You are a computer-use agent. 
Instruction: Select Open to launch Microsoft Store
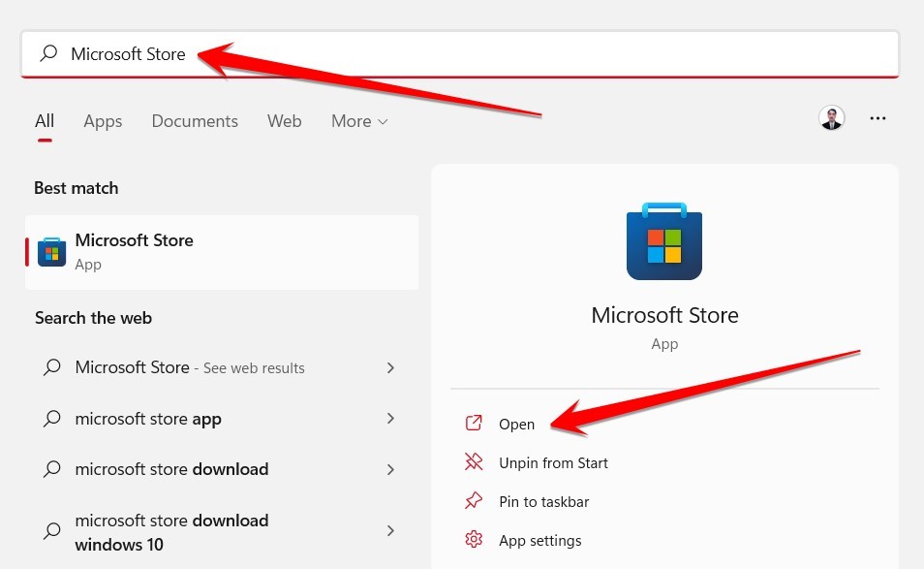pyautogui.click(x=517, y=424)
